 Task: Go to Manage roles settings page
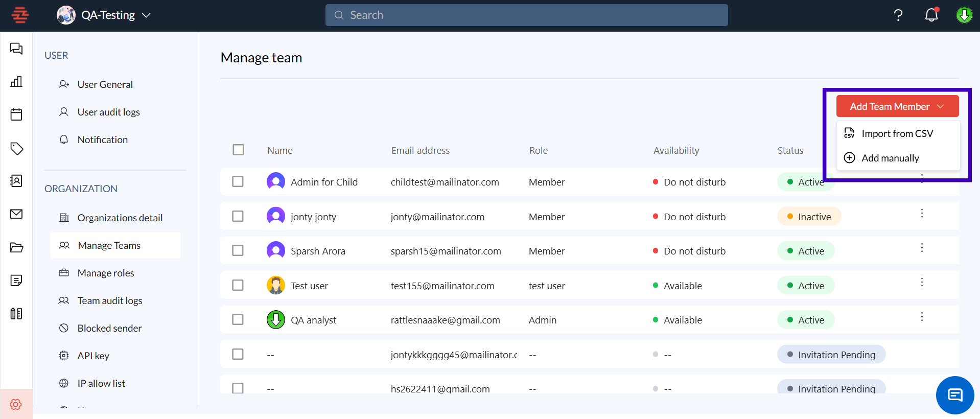[105, 273]
